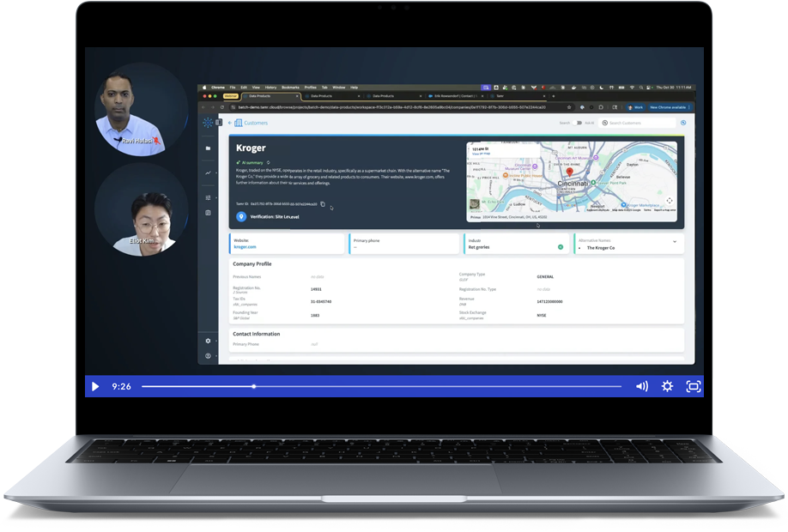The height and width of the screenshot is (532, 788).
Task: Switch map to satellite thumbnail
Action: 475,204
